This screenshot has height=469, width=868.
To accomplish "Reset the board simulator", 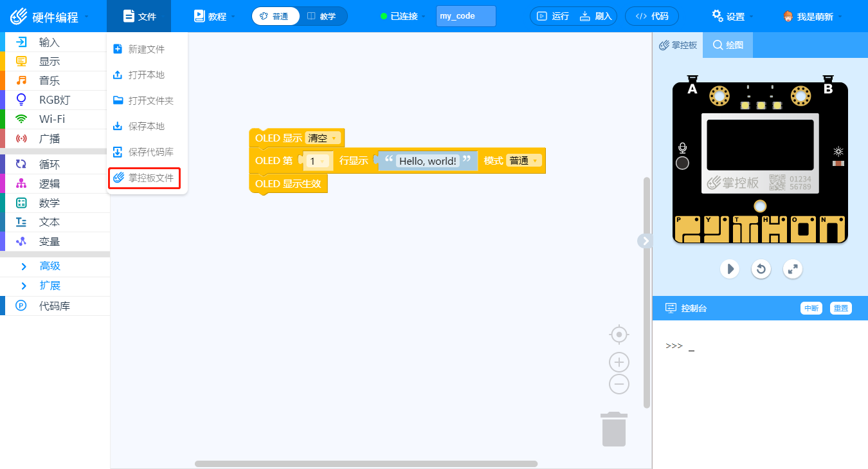I will pos(761,268).
